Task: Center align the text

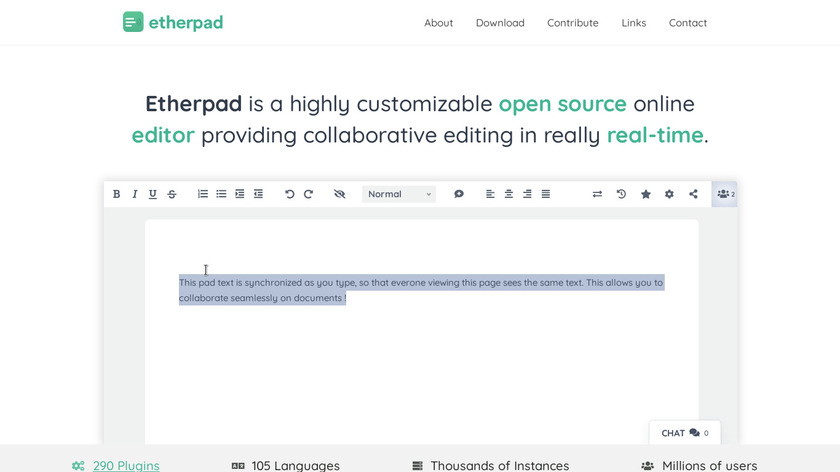Action: point(508,194)
